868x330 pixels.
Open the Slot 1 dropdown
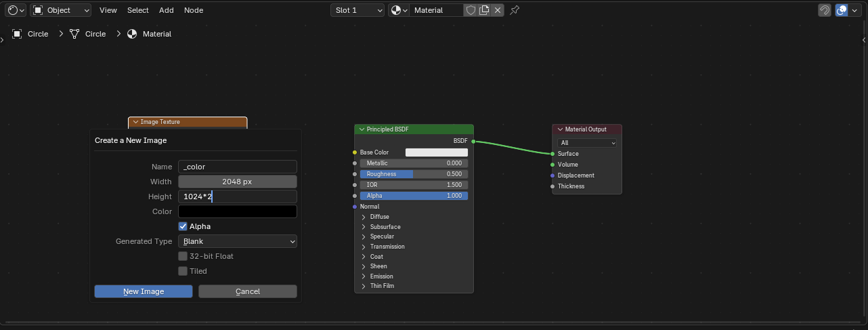[x=357, y=10]
